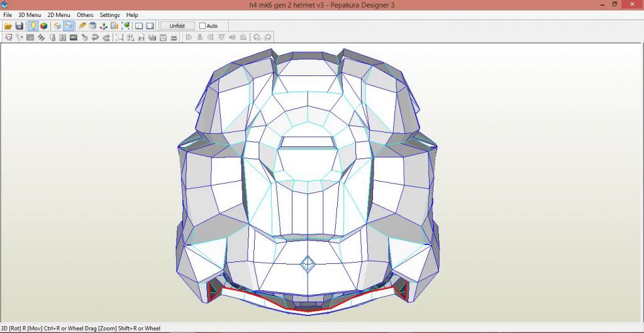
Task: Click the Unfold button
Action: pyautogui.click(x=177, y=26)
